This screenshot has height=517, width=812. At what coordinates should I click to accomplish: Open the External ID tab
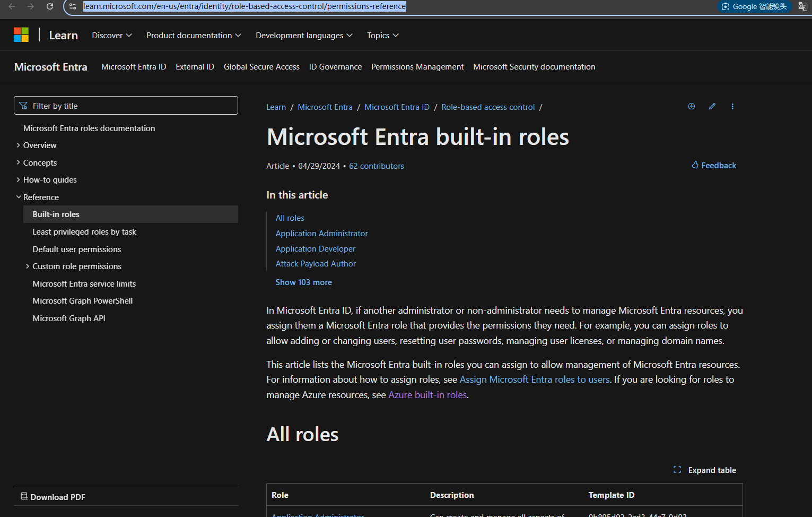coord(195,67)
